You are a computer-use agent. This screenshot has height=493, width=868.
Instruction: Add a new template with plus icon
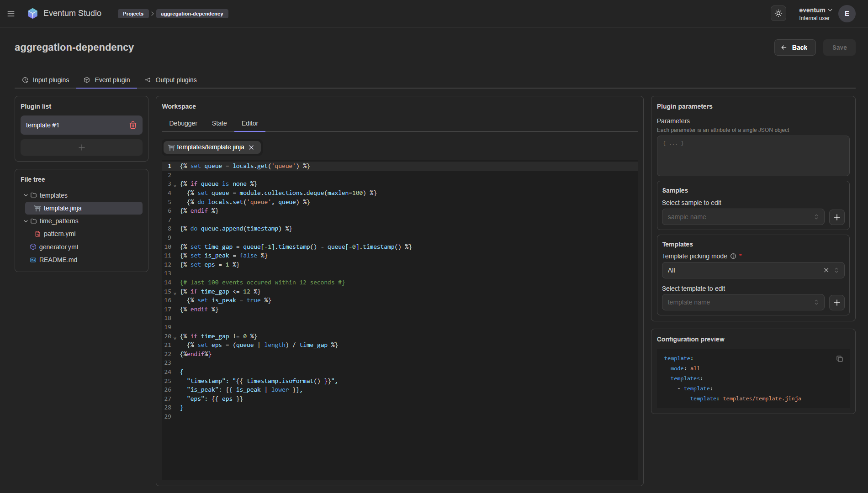click(836, 303)
